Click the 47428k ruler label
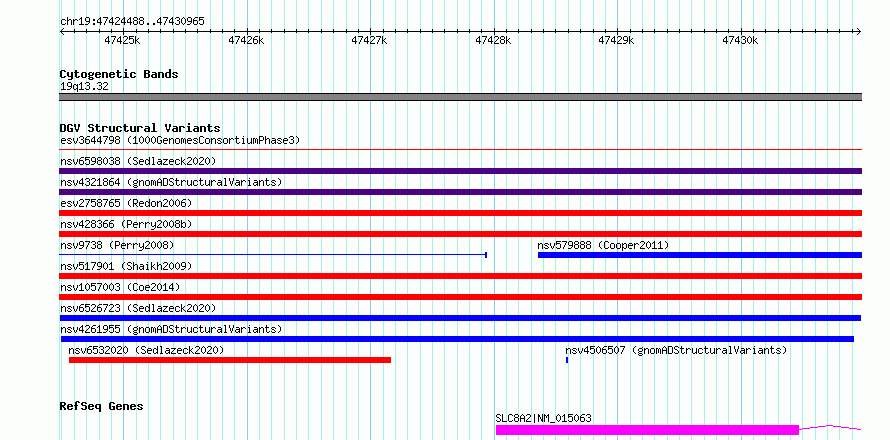890x440 pixels. (x=493, y=40)
